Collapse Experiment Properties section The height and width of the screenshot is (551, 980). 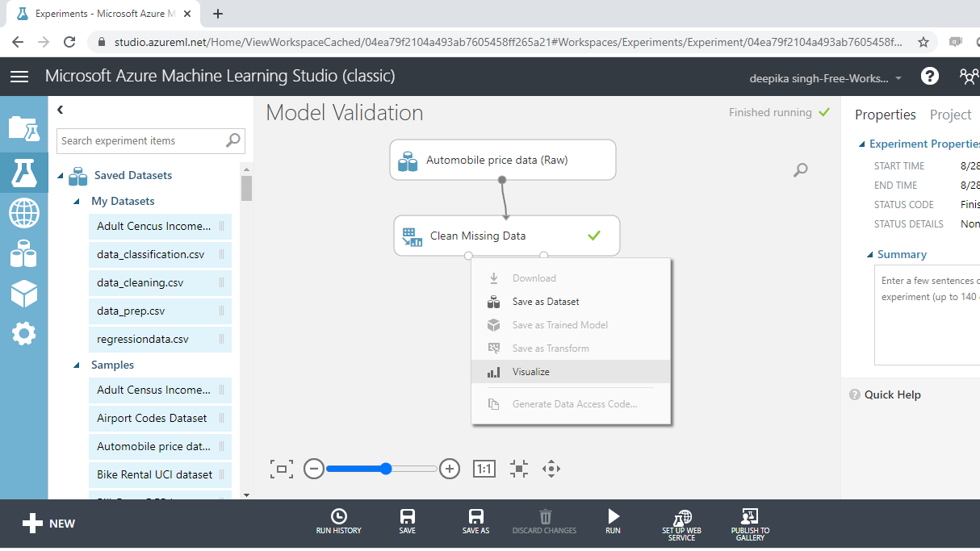click(x=861, y=144)
